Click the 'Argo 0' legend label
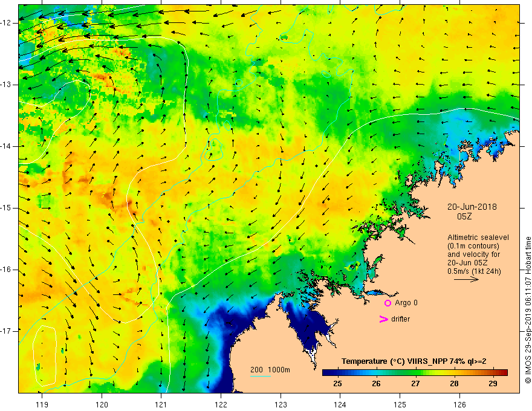Screen dimensions: 532x411 point(406,303)
